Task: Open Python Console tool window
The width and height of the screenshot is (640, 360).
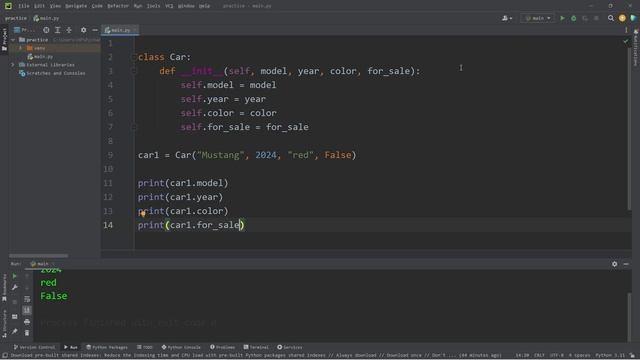Action: pos(181,347)
